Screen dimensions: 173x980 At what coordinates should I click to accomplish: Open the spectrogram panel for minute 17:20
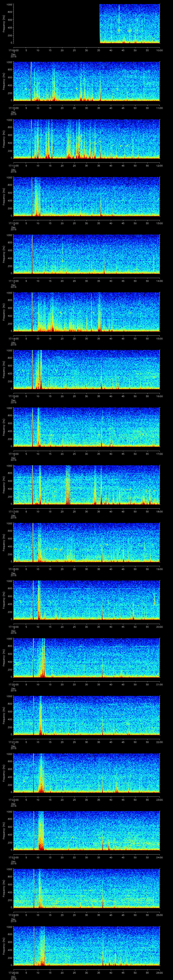pyautogui.click(x=87, y=657)
